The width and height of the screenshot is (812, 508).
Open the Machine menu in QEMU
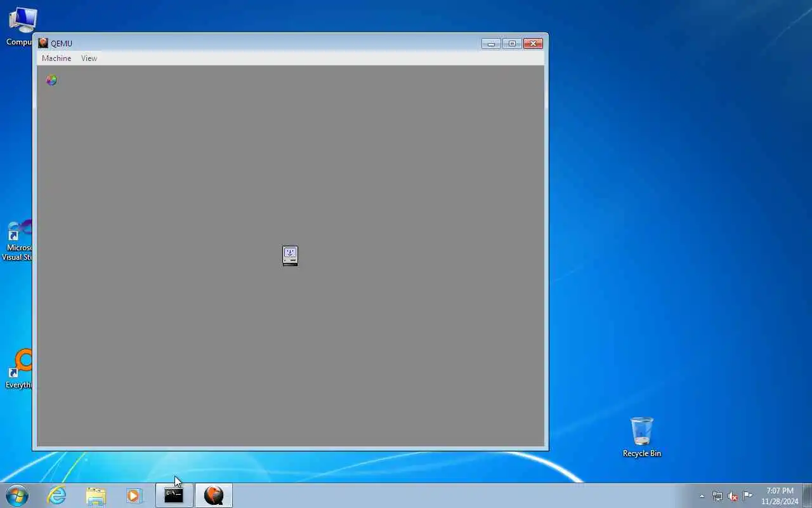tap(56, 58)
